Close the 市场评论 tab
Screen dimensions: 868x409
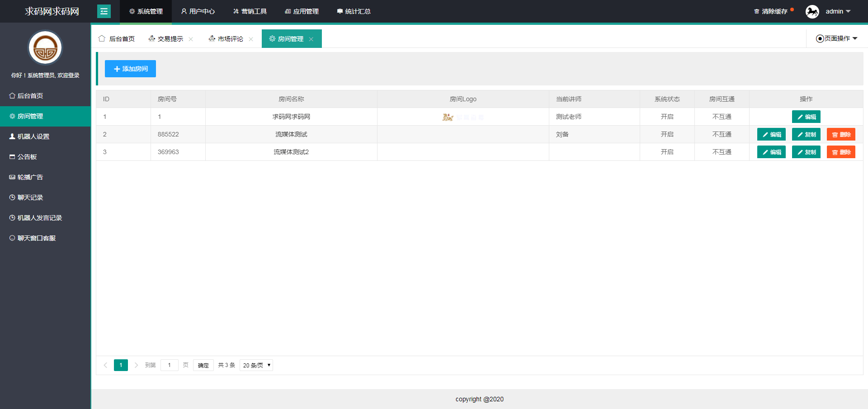point(251,39)
